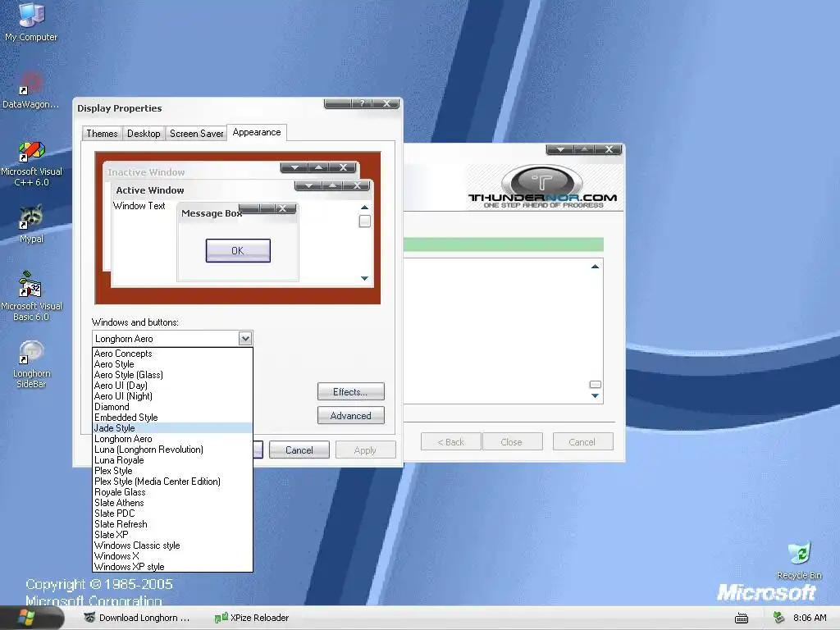Click Close button in XPize window
The image size is (840, 630).
(512, 442)
